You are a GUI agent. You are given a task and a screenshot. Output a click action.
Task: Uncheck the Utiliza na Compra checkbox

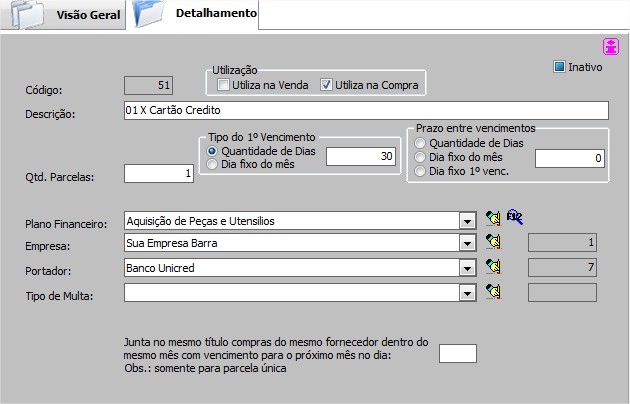click(326, 86)
